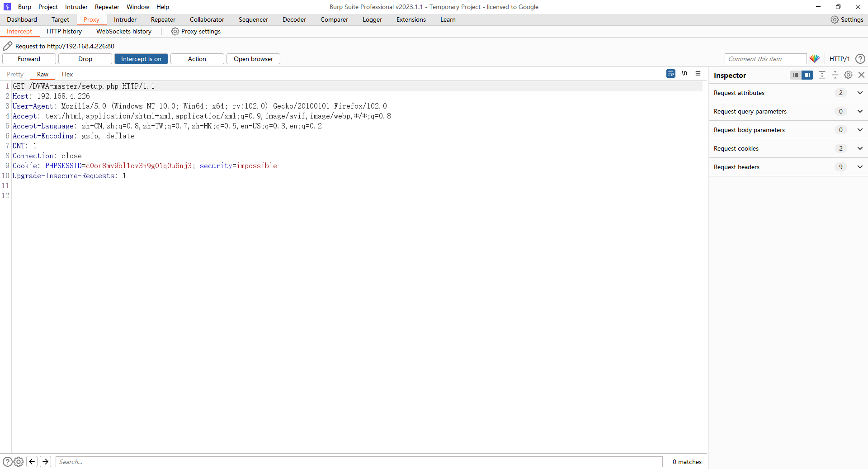Open the Project menu
This screenshot has height=469, width=868.
pos(48,7)
